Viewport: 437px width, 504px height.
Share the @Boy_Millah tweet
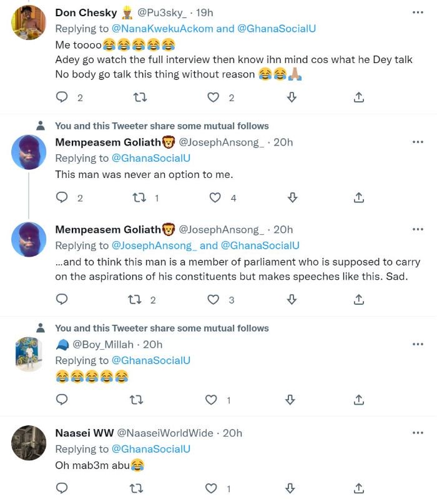pyautogui.click(x=359, y=399)
